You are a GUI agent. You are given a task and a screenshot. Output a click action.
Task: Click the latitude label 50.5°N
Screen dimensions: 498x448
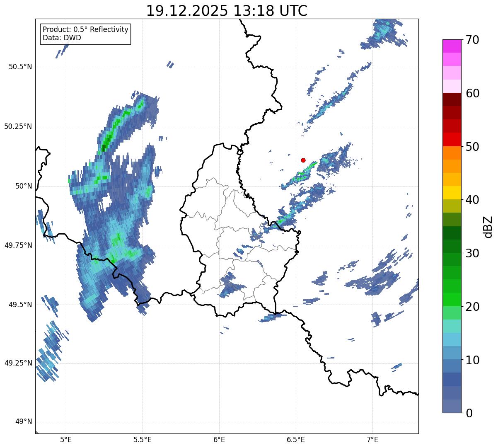tap(20, 67)
